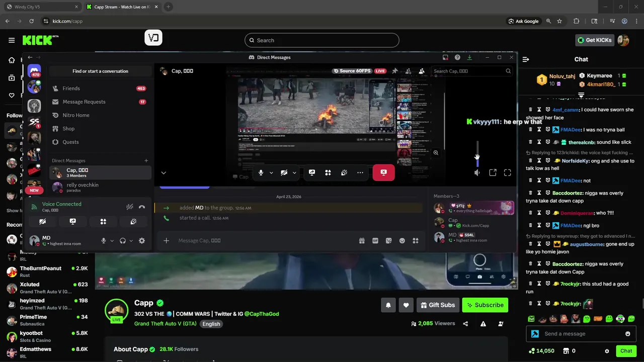Disconnect from voice using phone icon
644x362 pixels.
coord(142,207)
